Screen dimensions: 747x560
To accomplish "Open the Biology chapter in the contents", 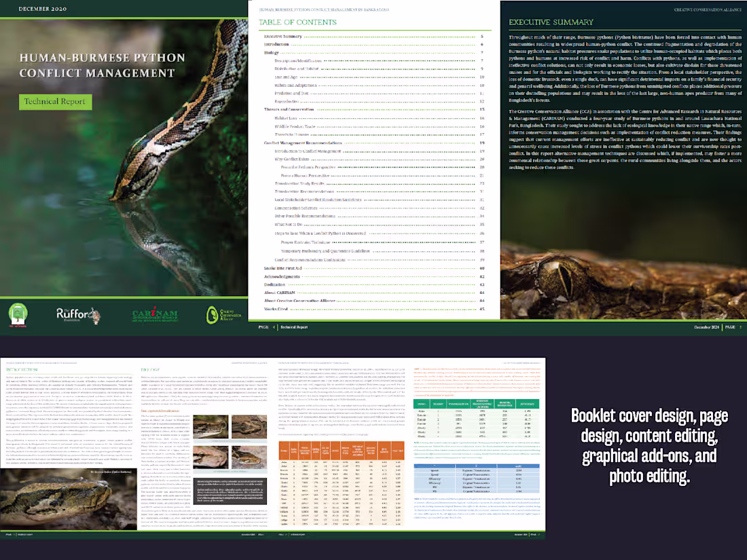I will tap(271, 53).
